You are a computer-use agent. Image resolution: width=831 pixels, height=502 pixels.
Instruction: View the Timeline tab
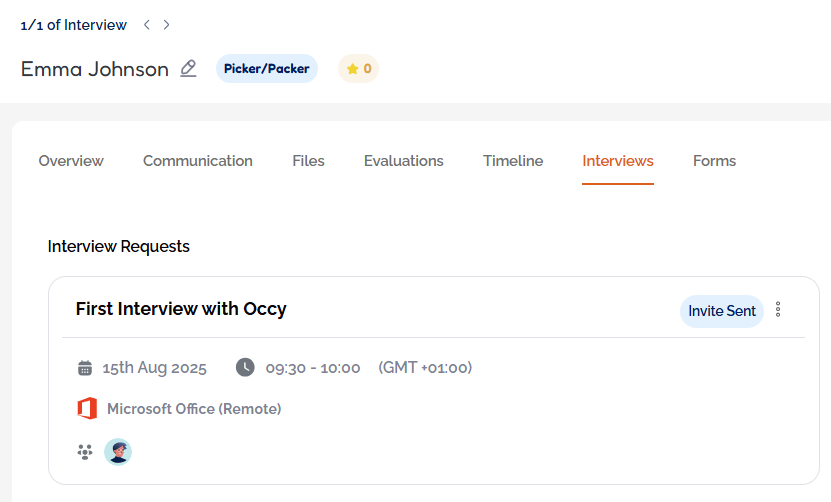click(x=513, y=161)
